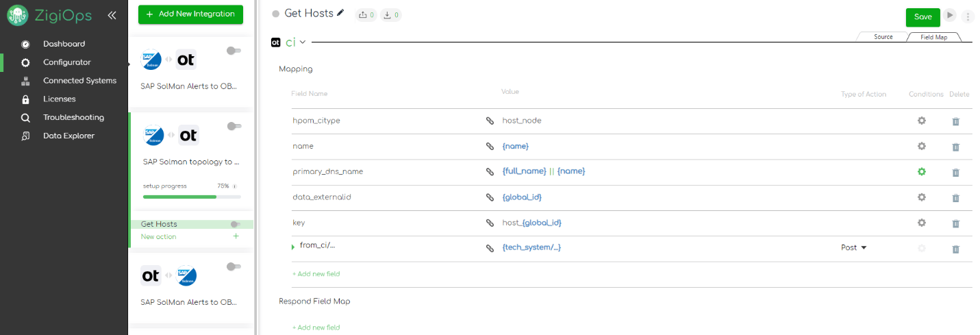Click Add new field under Mapping
This screenshot has width=980, height=335.
(316, 274)
